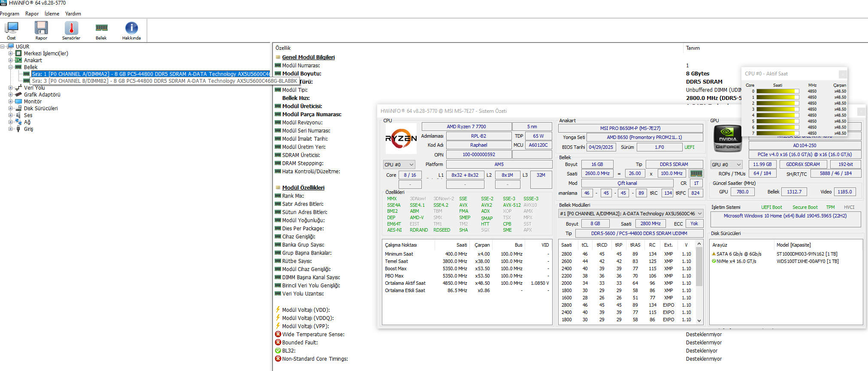The height and width of the screenshot is (371, 868).
Task: Click the Disk Sürücüleri drive icon
Action: 18,108
